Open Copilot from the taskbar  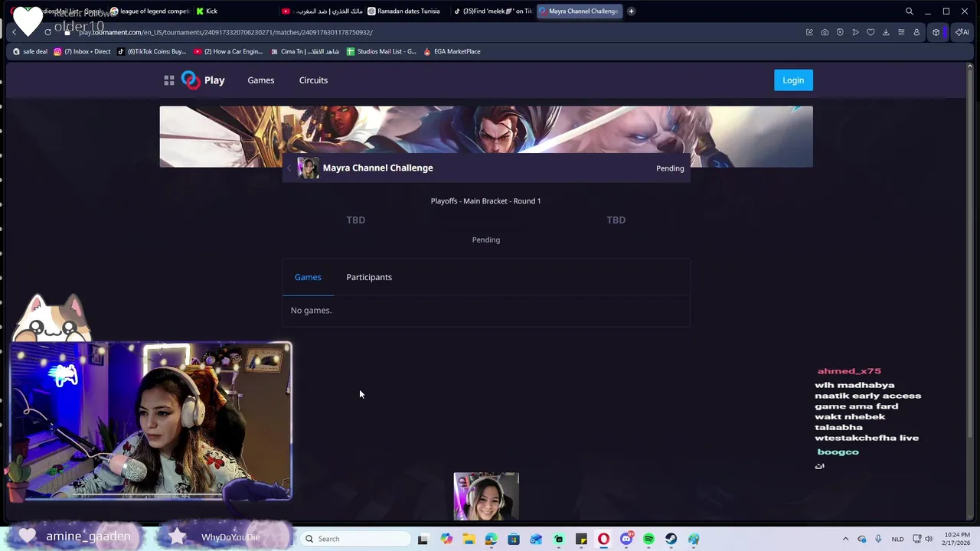446,539
